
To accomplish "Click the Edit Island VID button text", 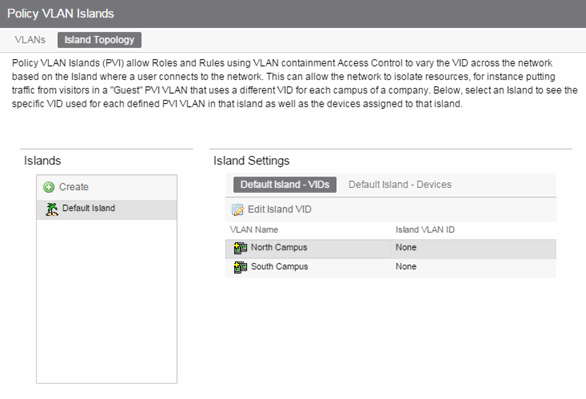I will (x=280, y=209).
